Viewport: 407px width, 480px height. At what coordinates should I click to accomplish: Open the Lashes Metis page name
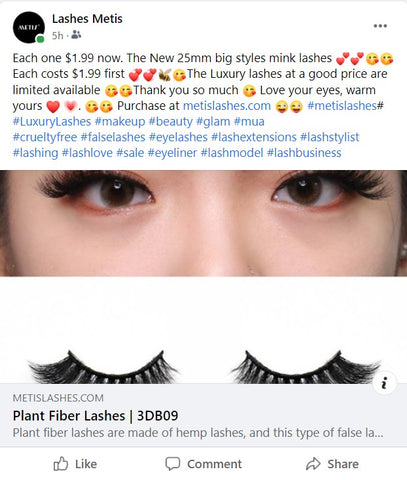tap(87, 19)
